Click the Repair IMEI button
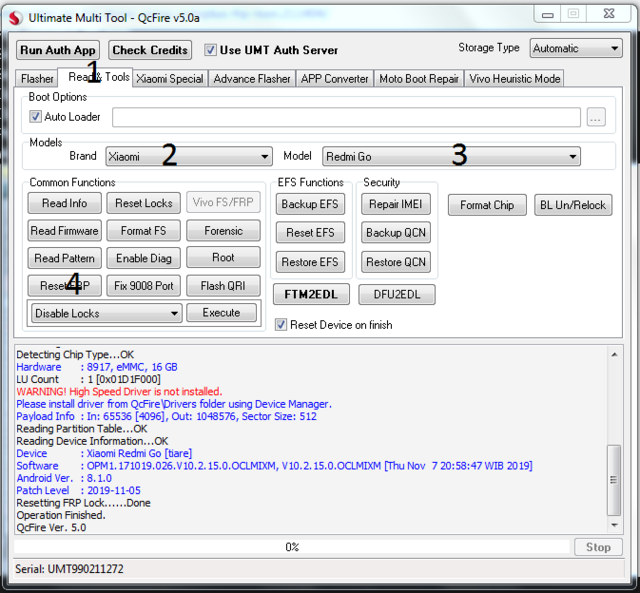The image size is (640, 593). point(396,204)
